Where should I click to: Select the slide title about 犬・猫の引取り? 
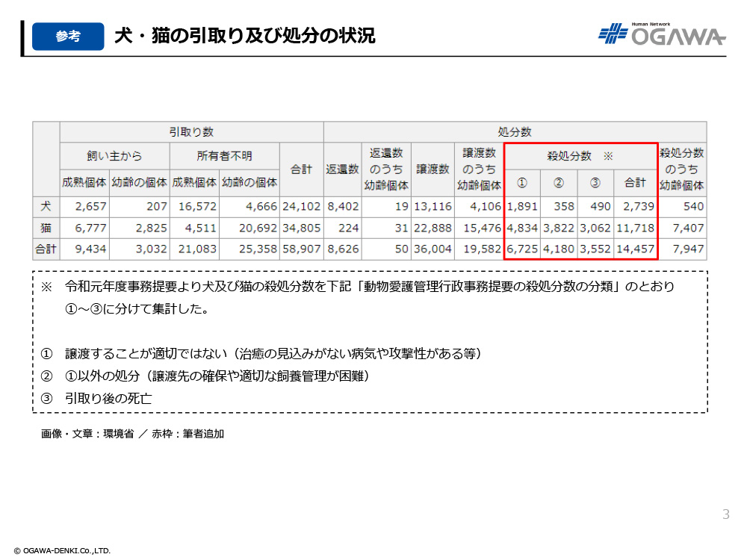(x=244, y=36)
